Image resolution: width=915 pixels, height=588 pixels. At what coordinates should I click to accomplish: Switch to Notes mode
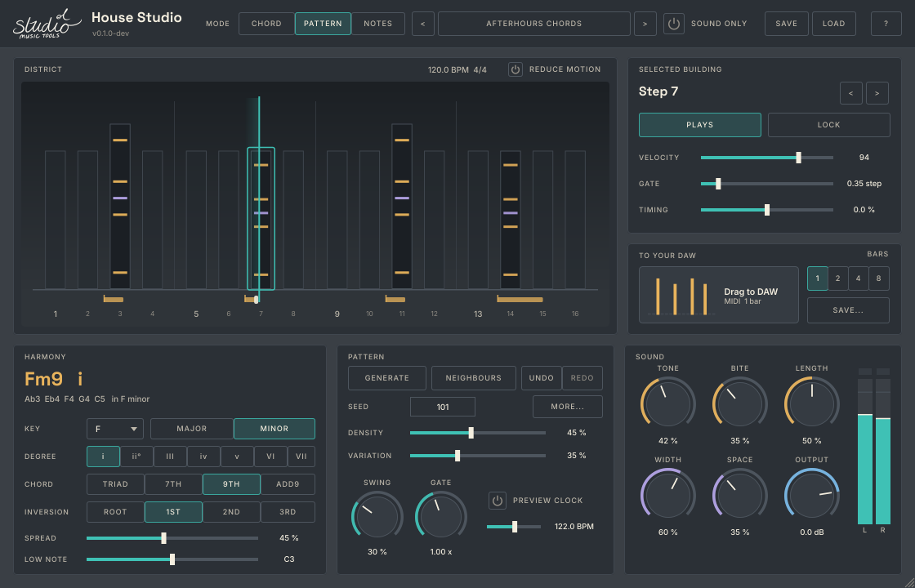[x=378, y=24]
